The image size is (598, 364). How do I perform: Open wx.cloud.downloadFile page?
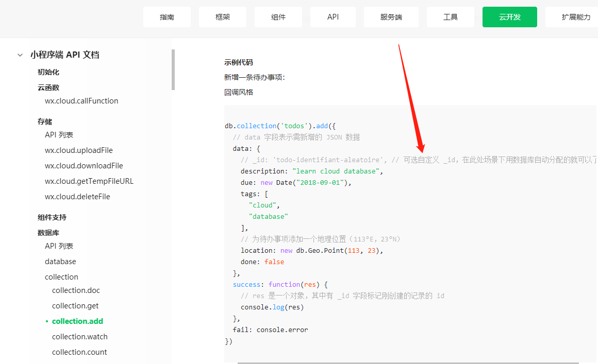(84, 166)
